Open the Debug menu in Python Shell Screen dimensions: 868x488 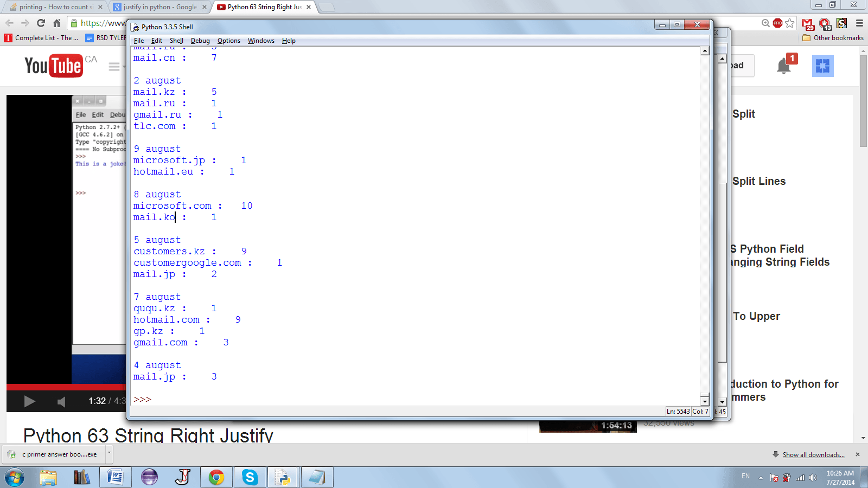click(200, 41)
